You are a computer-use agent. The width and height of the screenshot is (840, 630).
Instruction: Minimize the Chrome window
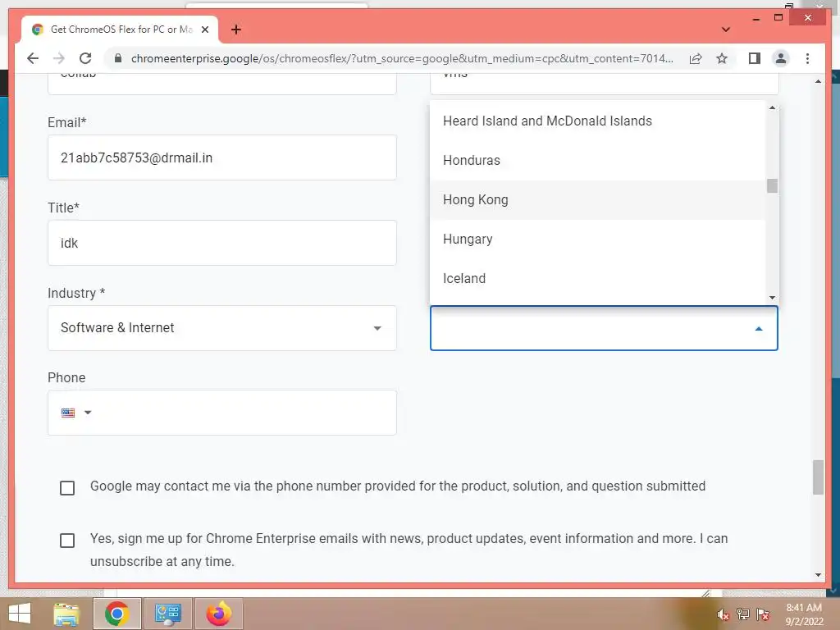click(756, 18)
